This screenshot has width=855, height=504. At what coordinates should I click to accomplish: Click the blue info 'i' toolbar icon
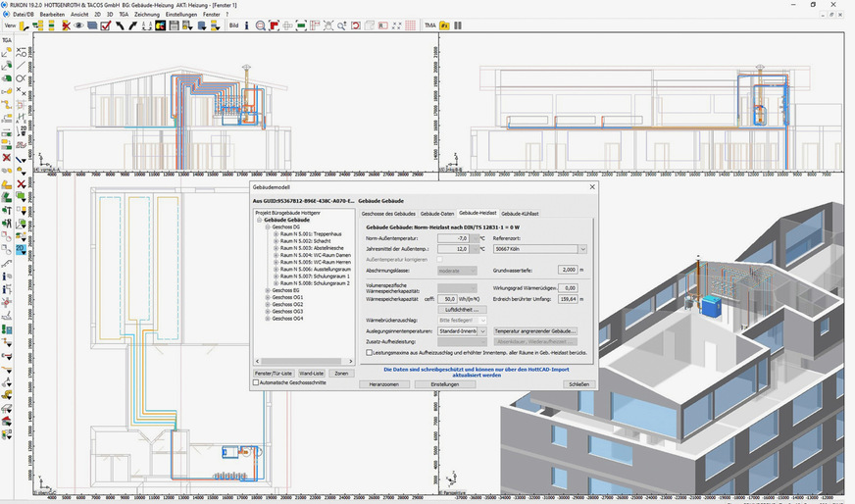[x=246, y=25]
